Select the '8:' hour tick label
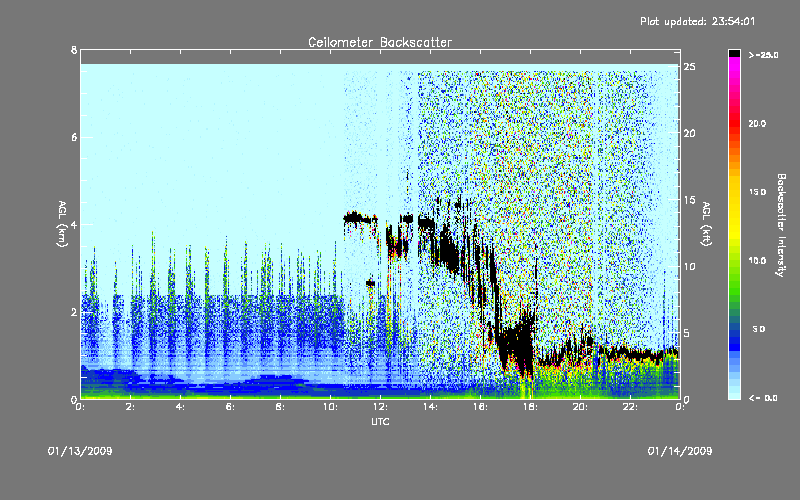The height and width of the screenshot is (500, 800). point(281,407)
